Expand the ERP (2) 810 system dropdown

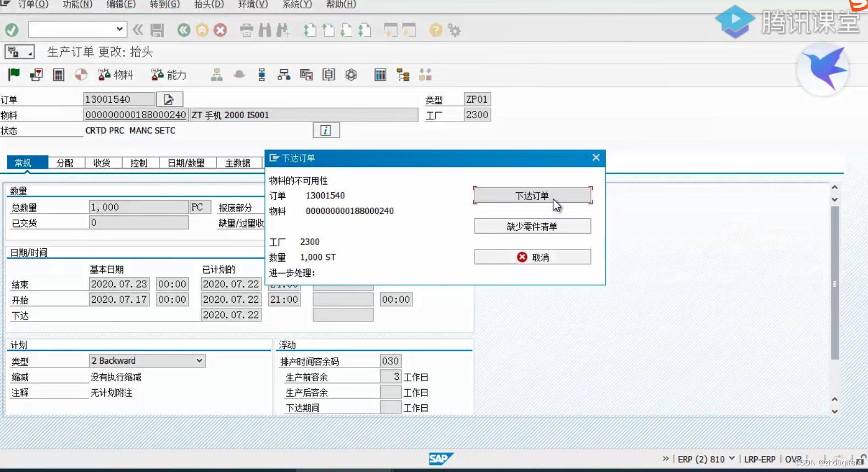coord(732,458)
